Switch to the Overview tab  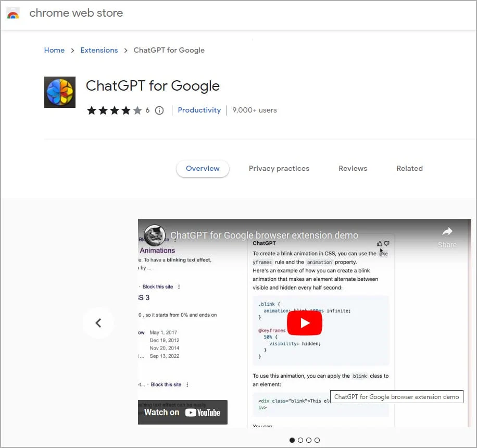click(203, 169)
